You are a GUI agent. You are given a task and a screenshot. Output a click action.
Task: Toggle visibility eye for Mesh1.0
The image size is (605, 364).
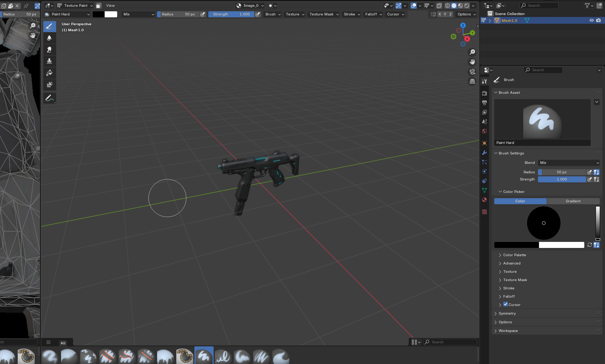pos(591,21)
